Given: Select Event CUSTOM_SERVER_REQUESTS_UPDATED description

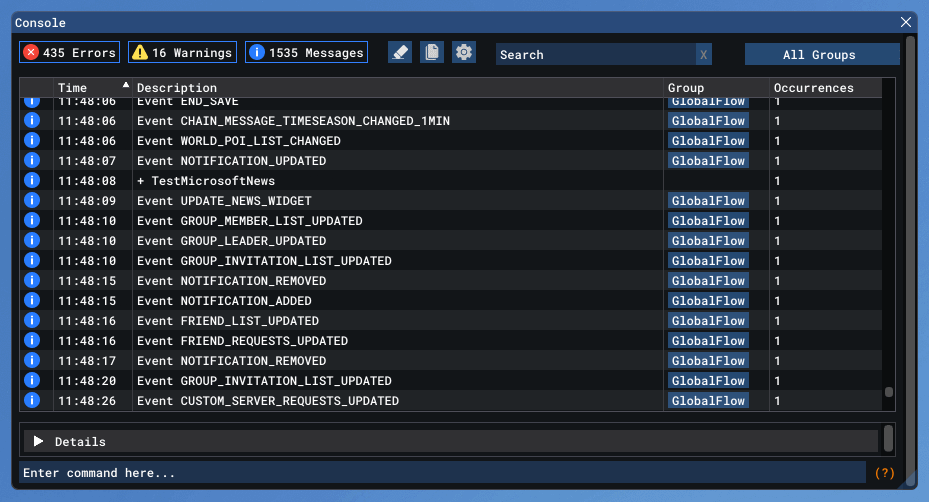Looking at the screenshot, I should click(x=268, y=401).
